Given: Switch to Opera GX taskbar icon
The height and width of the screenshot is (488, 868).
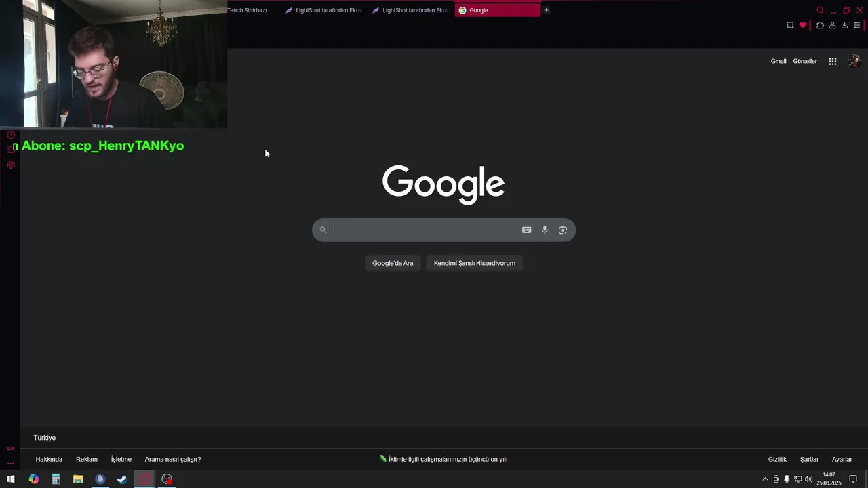Looking at the screenshot, I should [144, 479].
